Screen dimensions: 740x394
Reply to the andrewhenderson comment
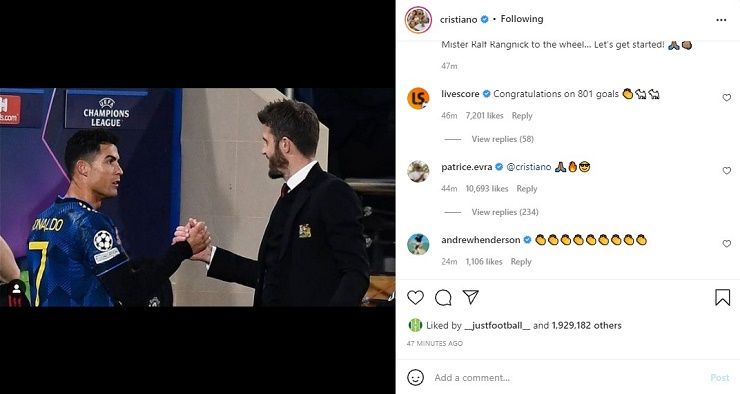pos(521,261)
